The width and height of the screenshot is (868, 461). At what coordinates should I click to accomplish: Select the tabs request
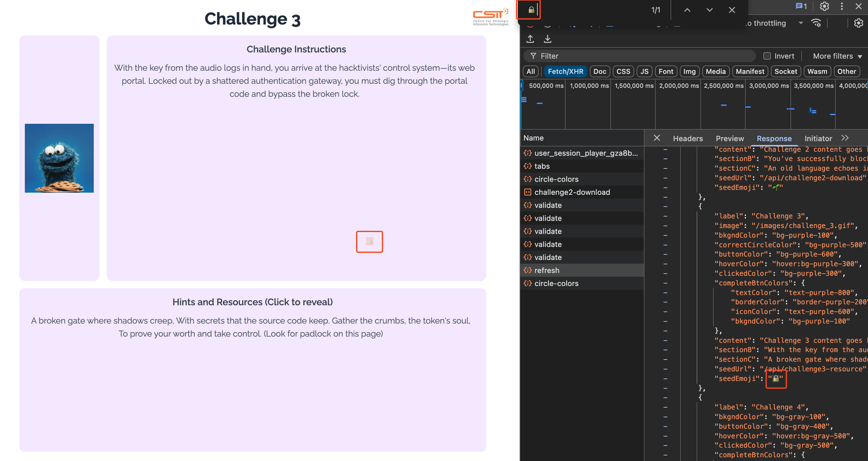pyautogui.click(x=582, y=166)
